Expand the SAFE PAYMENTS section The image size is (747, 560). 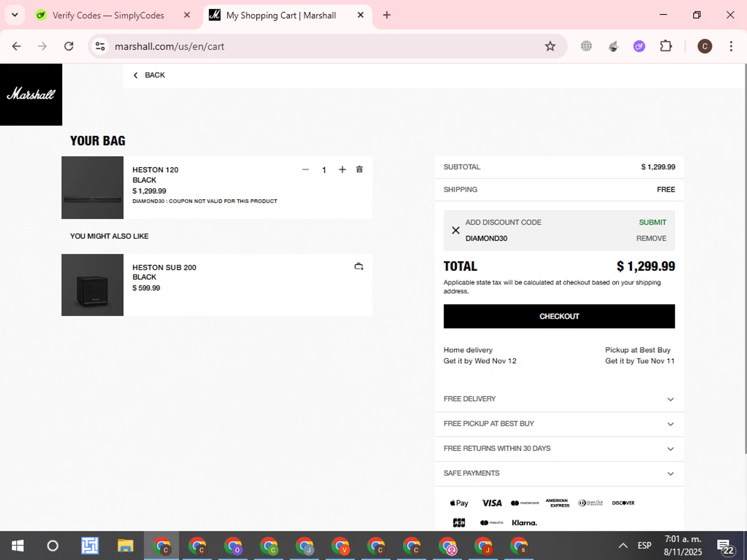pos(559,473)
